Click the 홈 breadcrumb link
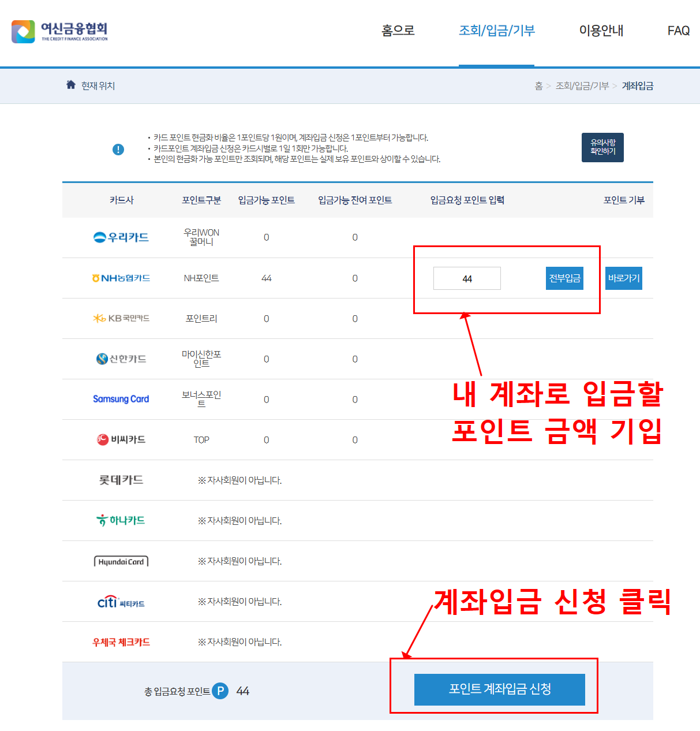This screenshot has height=731, width=700. (538, 85)
